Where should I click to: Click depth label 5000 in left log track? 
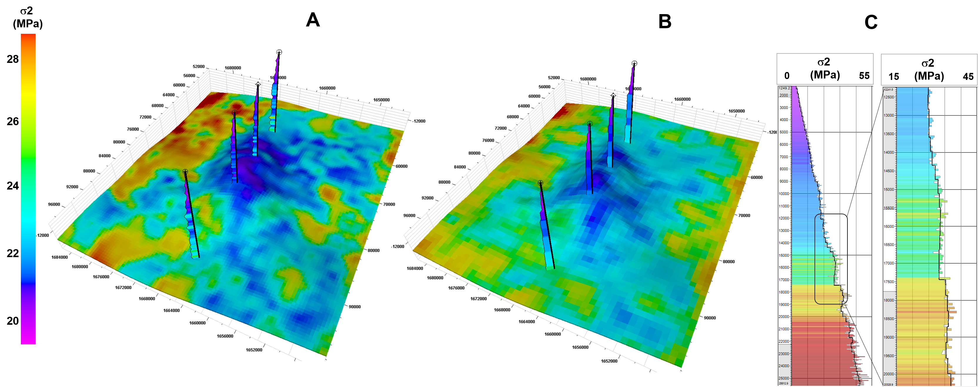pyautogui.click(x=784, y=132)
